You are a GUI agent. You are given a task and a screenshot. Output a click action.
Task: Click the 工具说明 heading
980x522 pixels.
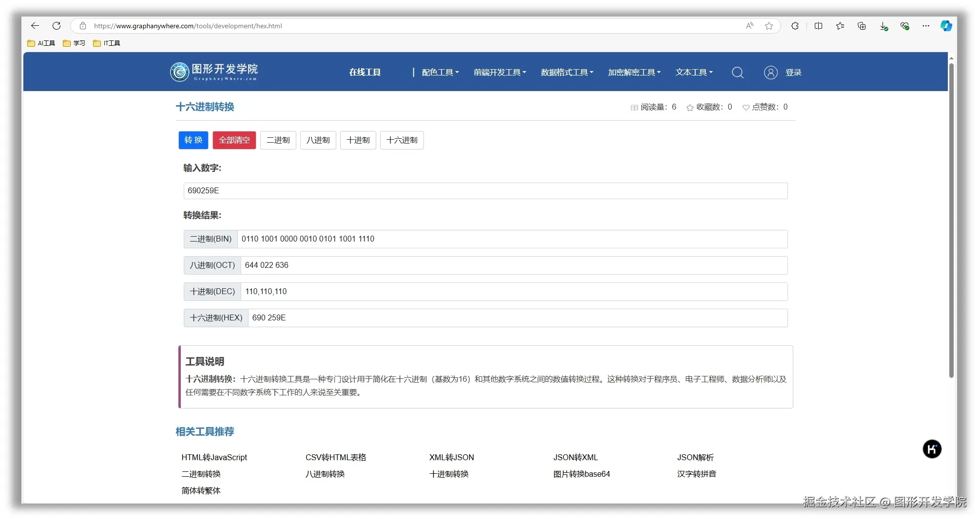coord(205,361)
